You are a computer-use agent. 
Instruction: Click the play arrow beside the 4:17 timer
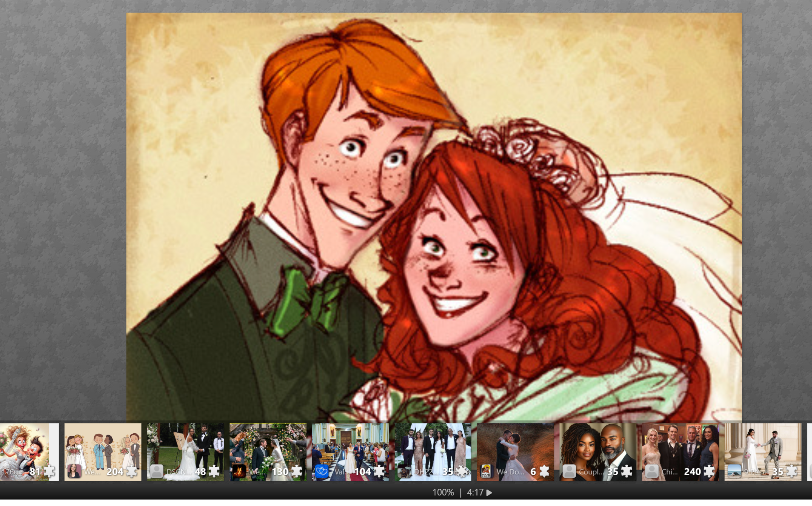point(489,492)
